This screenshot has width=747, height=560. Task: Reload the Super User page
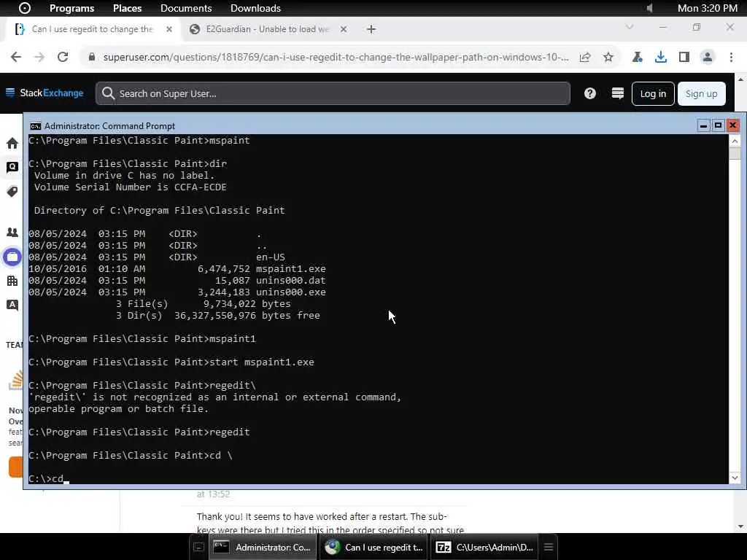63,57
